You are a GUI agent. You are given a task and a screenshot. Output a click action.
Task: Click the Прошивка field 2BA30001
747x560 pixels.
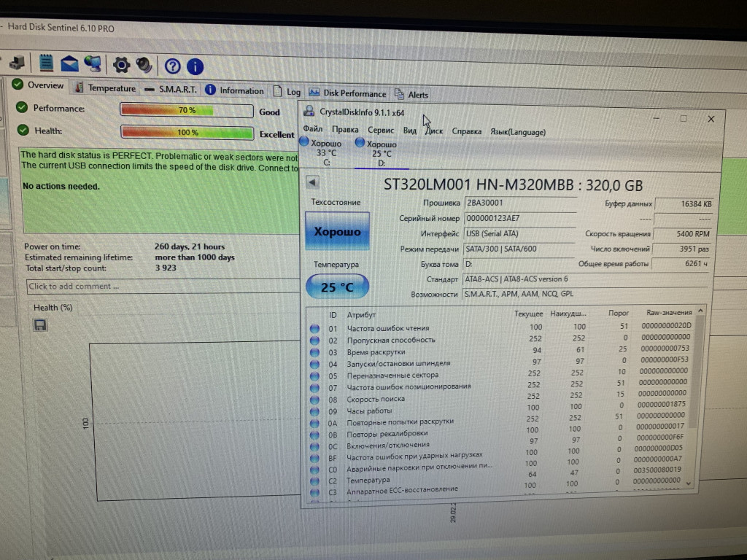[519, 203]
